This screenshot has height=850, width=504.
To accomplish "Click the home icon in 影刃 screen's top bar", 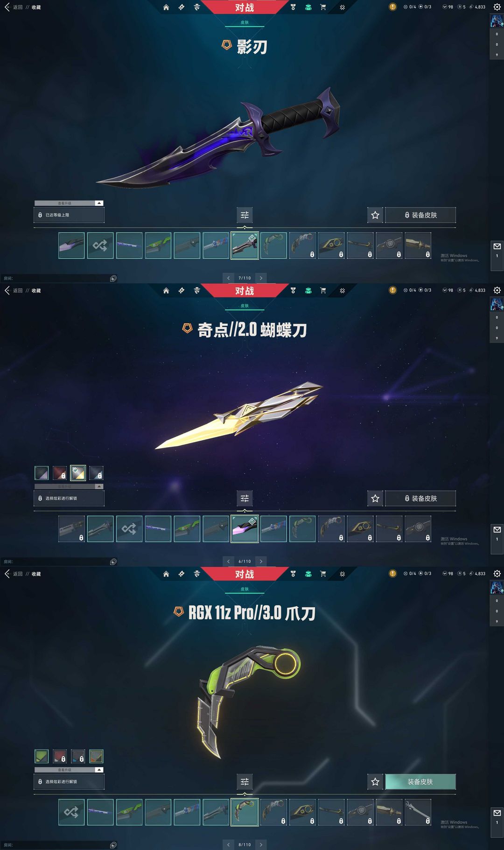I will click(x=166, y=7).
